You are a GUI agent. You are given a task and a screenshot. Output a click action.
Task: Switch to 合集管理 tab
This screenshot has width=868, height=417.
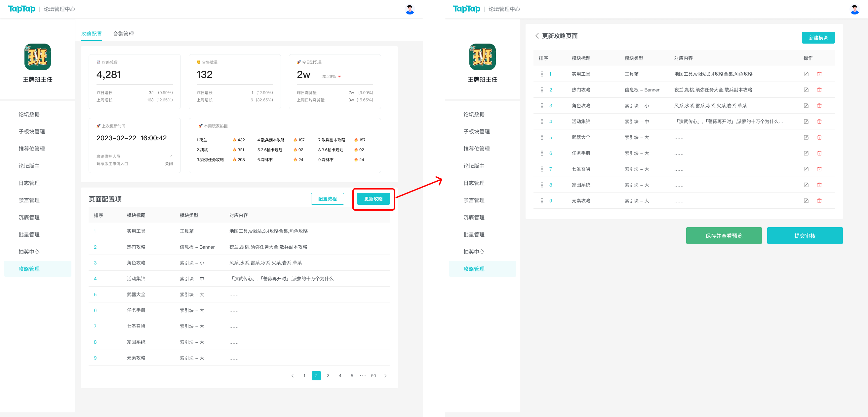[x=123, y=34]
